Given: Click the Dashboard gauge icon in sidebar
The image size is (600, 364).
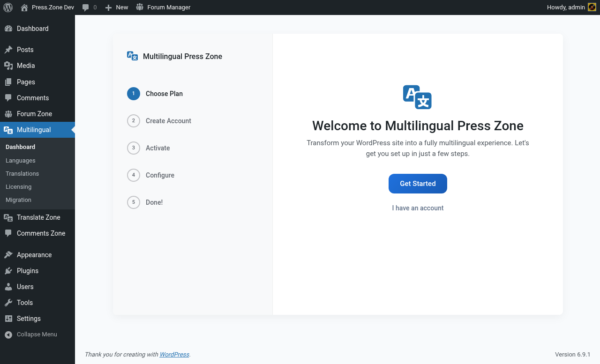Looking at the screenshot, I should (8, 29).
